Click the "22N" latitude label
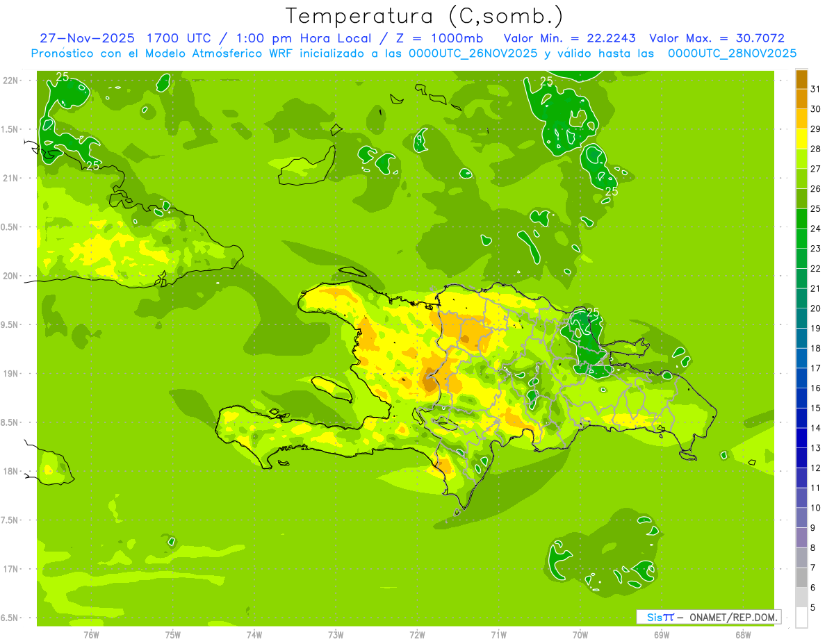Viewport: 834px width, 644px height. [10, 80]
